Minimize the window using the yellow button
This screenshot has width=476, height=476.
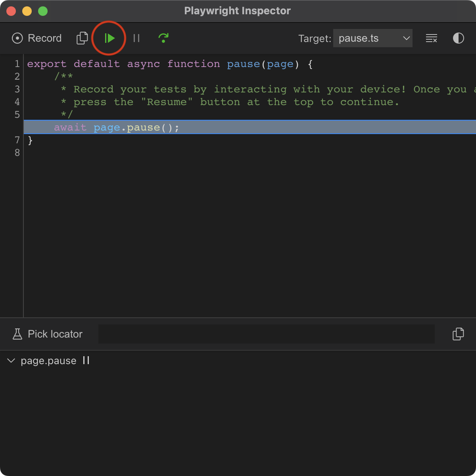[27, 11]
